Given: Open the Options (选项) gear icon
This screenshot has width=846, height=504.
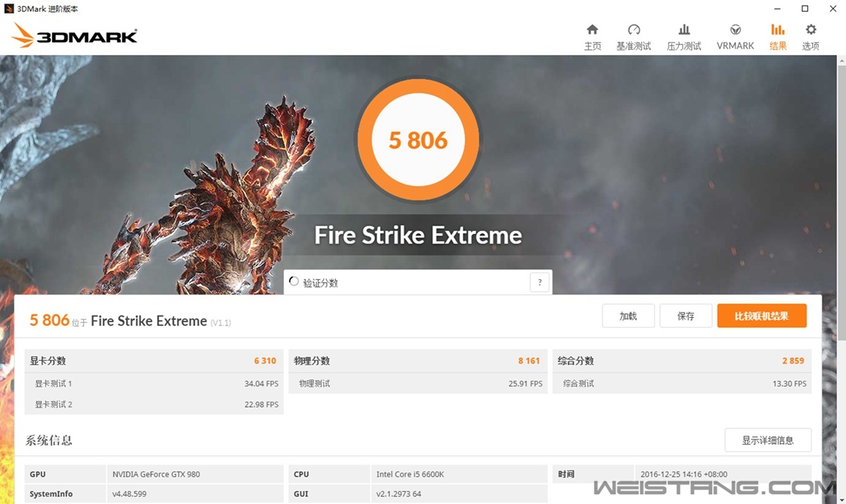Looking at the screenshot, I should 811,30.
